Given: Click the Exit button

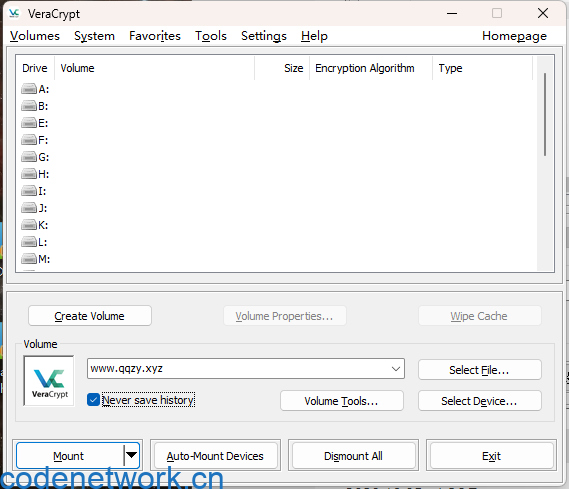Looking at the screenshot, I should click(x=491, y=456).
